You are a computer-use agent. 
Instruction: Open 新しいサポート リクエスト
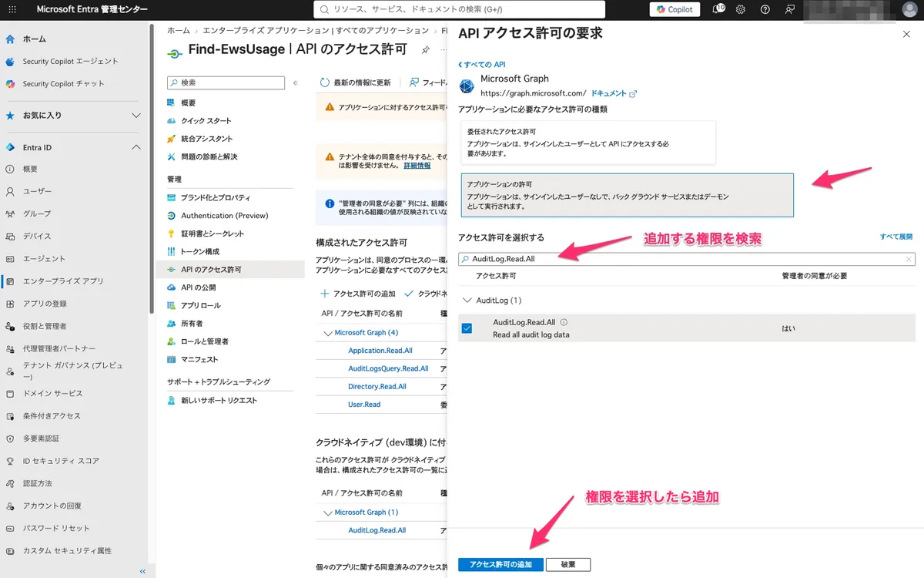(x=219, y=400)
